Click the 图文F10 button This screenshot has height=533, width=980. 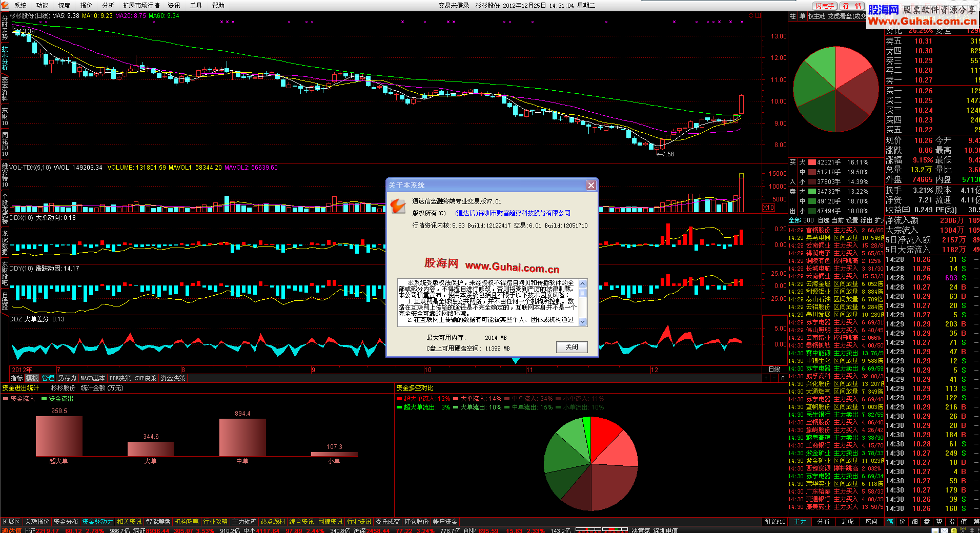tap(774, 521)
